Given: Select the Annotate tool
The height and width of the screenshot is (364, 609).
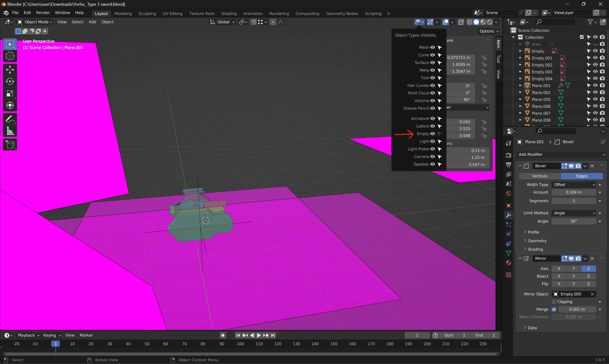Looking at the screenshot, I should click(10, 119).
